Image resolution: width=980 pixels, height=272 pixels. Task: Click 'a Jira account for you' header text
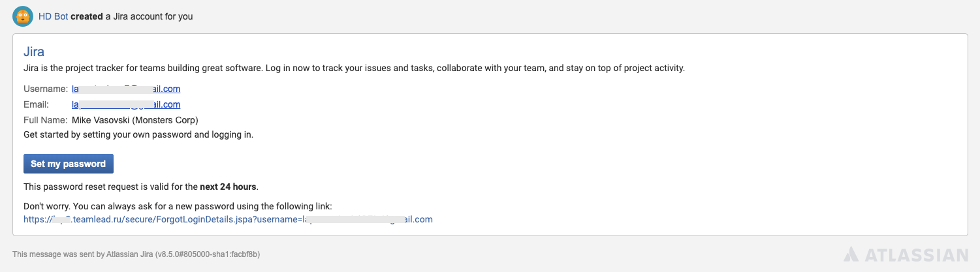tap(149, 16)
